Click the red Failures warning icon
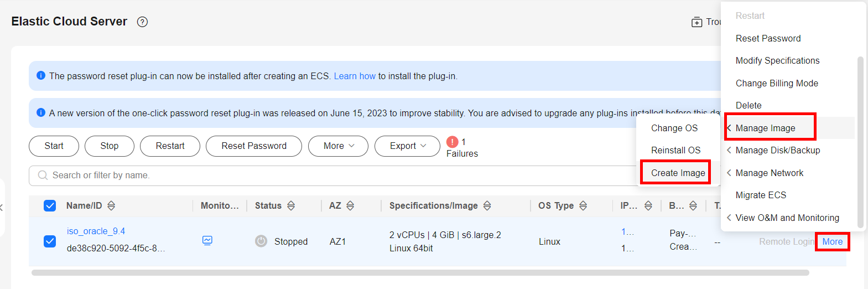 pyautogui.click(x=452, y=142)
